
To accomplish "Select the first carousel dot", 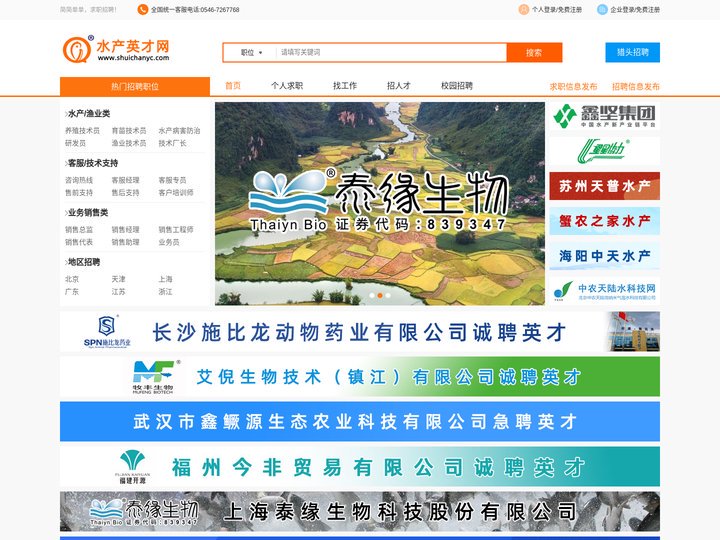I will 372,295.
